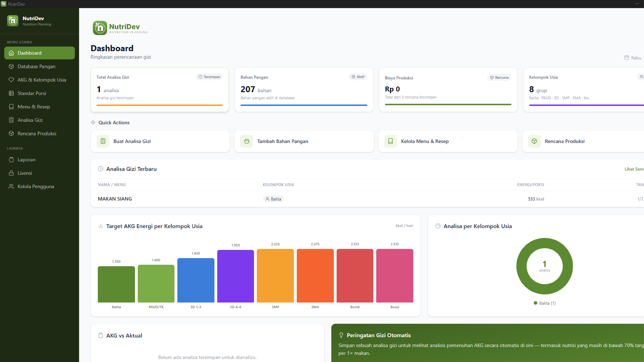Screen dimensions: 644x362
Task: Open the Total Analisa Gizi summary card
Action: point(159,90)
